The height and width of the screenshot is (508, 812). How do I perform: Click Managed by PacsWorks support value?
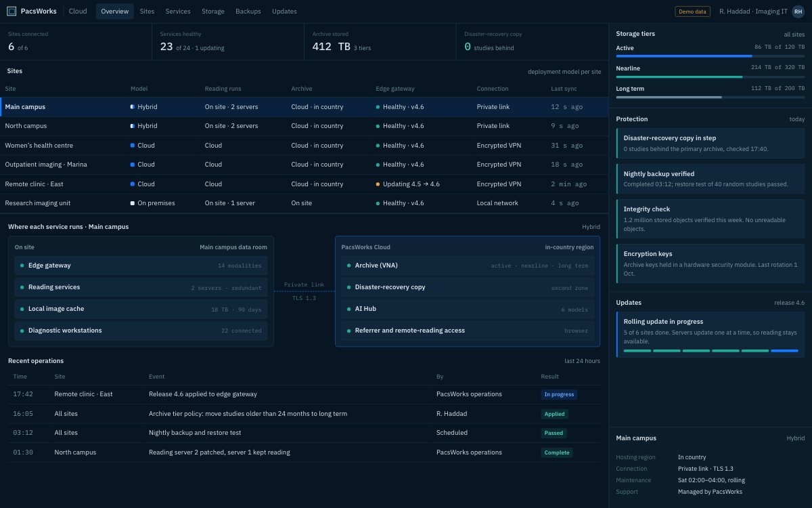(710, 492)
